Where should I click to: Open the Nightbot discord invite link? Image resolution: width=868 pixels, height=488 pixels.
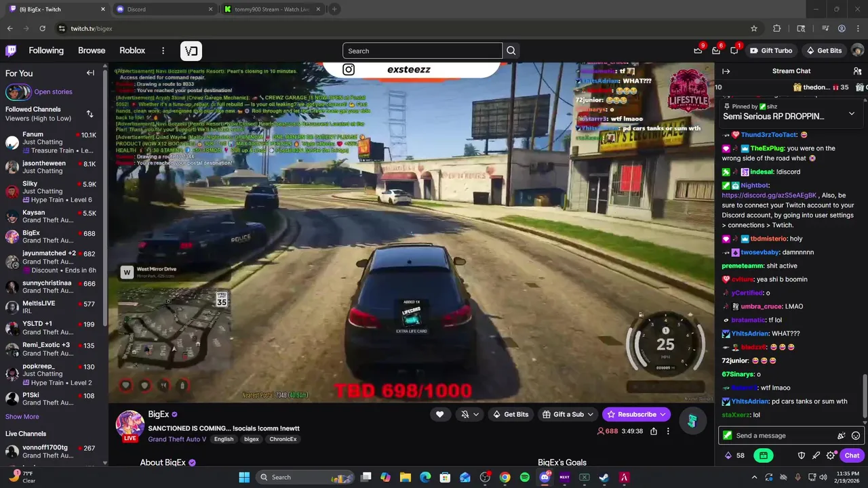(x=769, y=195)
